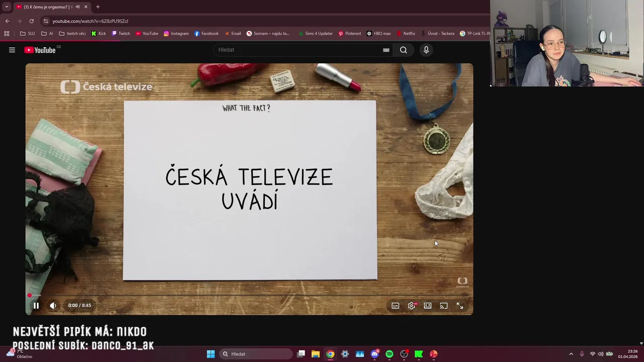Open the Instagram bookmark
This screenshot has height=362, width=644.
[176, 34]
